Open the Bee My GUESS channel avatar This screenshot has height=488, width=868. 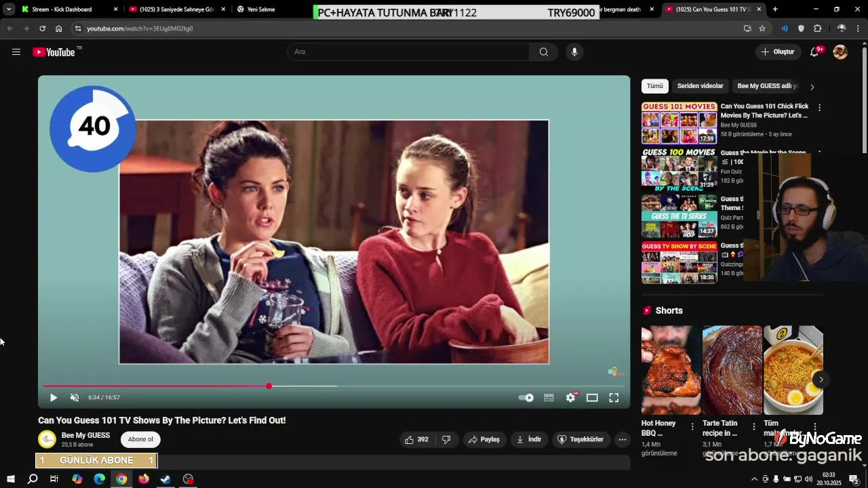(47, 439)
